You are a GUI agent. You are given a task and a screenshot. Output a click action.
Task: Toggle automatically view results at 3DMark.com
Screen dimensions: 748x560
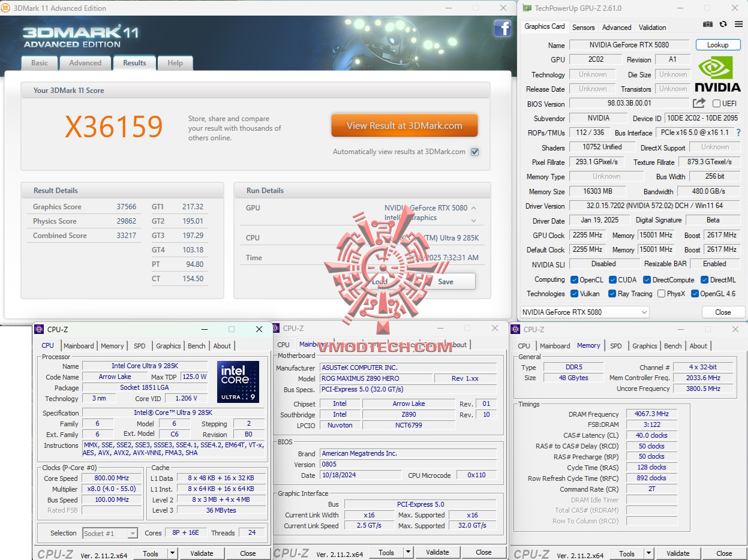pos(475,152)
